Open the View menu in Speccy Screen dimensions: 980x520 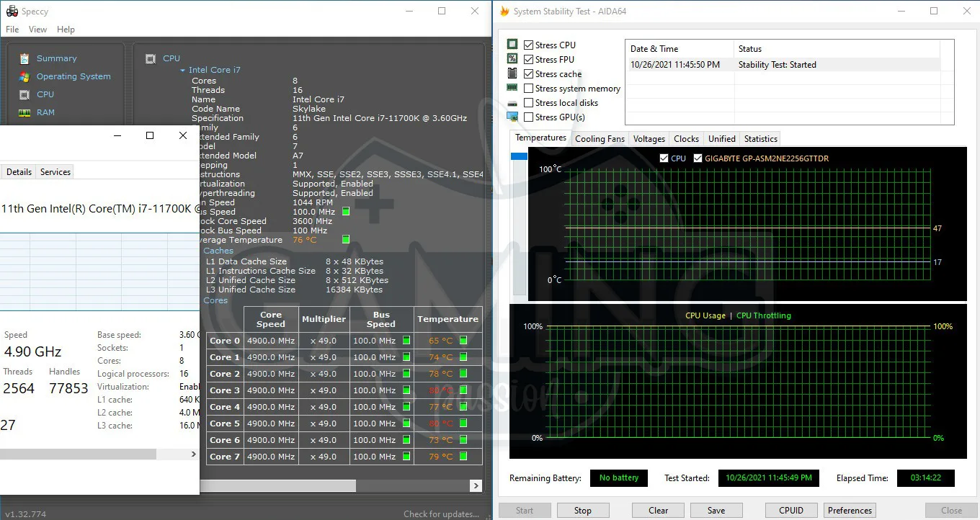37,30
